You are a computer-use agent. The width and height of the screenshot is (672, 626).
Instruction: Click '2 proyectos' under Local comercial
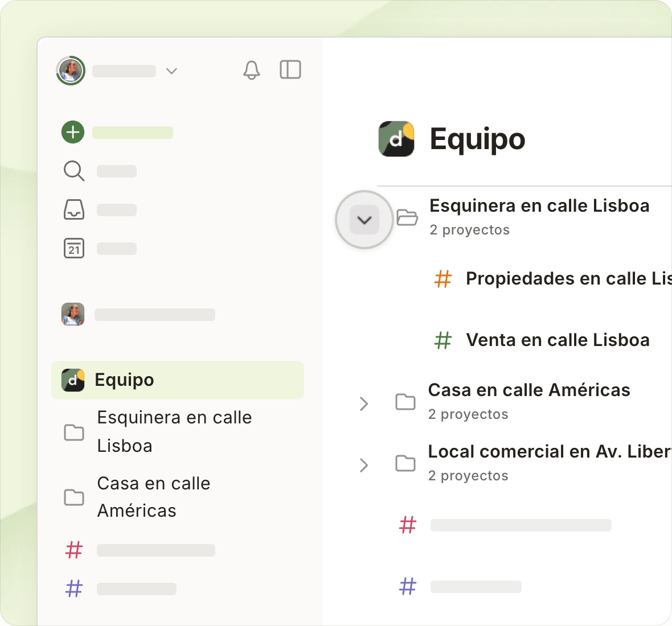[469, 476]
